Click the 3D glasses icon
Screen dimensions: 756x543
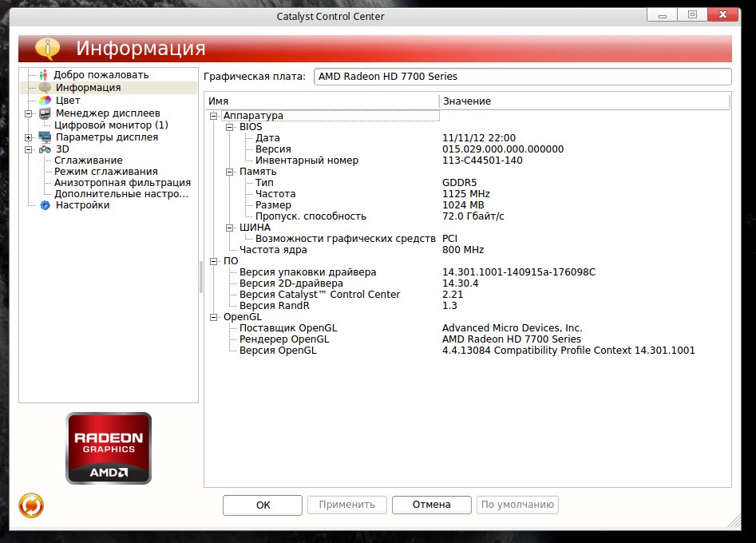click(45, 149)
